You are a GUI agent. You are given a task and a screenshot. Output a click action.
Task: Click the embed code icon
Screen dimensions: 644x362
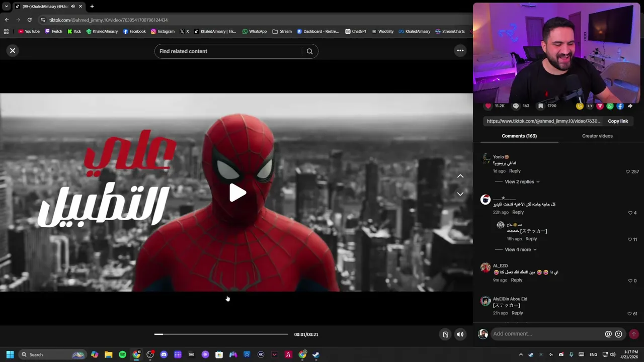pos(590,106)
